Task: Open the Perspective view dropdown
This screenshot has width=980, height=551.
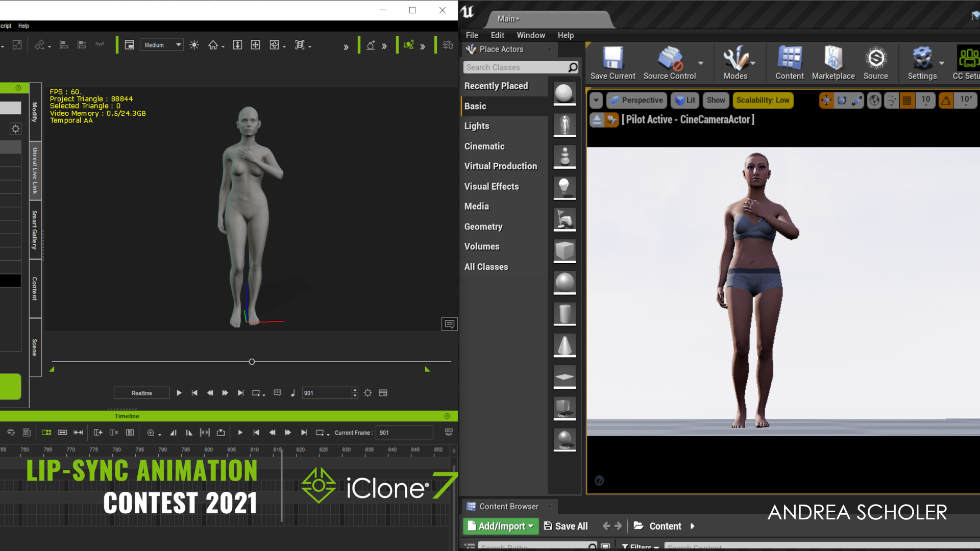Action: point(636,100)
